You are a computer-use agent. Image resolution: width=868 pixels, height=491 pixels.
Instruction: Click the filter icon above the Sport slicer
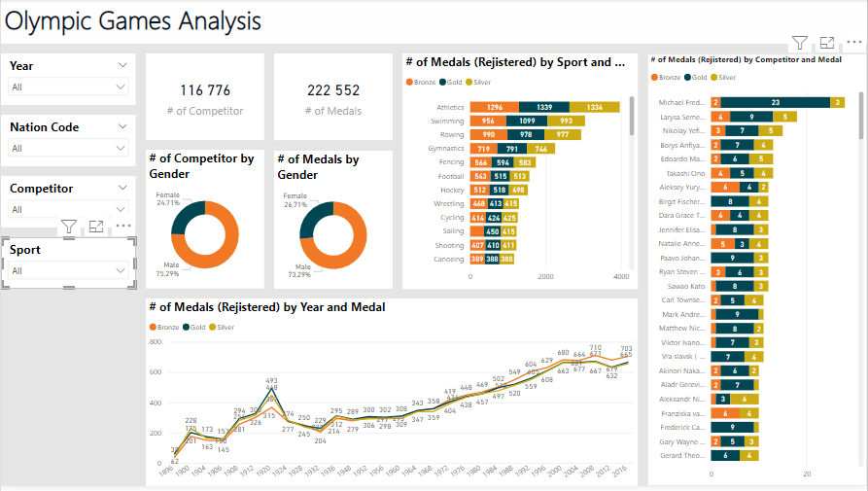69,227
